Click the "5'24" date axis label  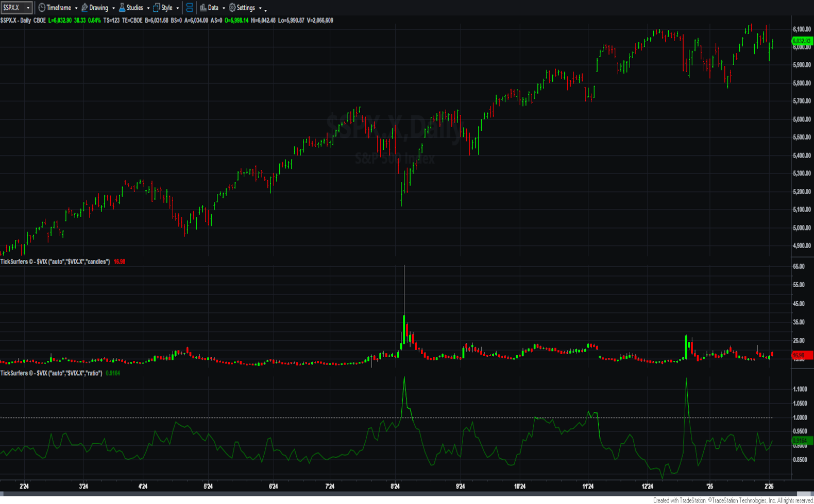point(208,486)
